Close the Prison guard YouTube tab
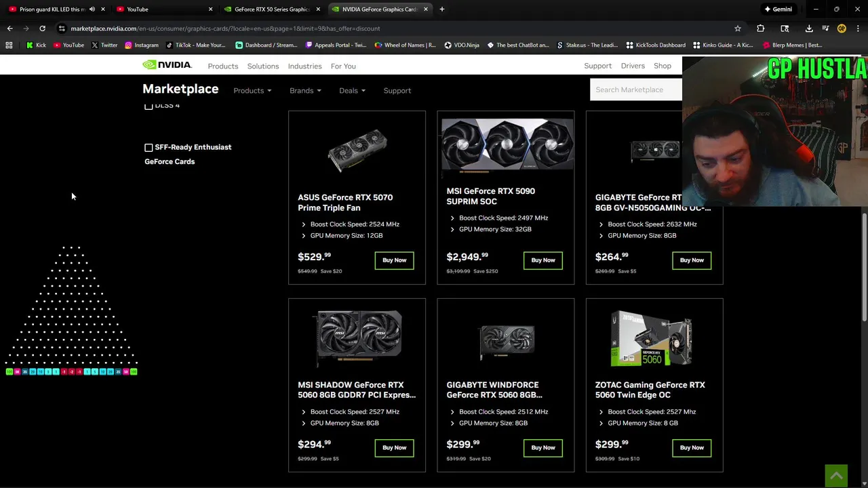The height and width of the screenshot is (488, 868). [102, 9]
